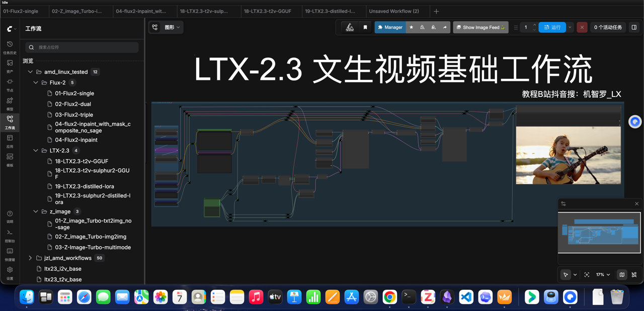The height and width of the screenshot is (311, 644).
Task: Click the floating blue assistant bubble
Action: [635, 122]
